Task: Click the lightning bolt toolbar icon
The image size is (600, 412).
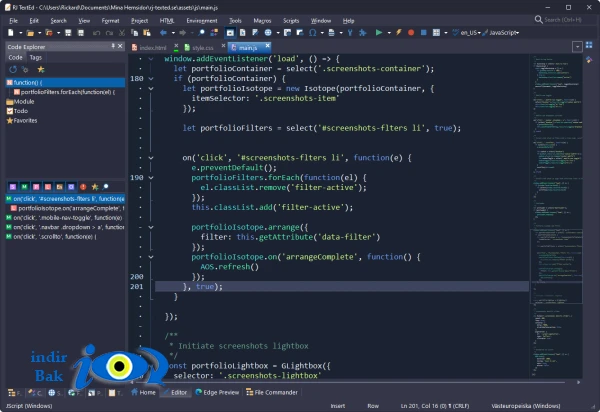Action: [399, 33]
